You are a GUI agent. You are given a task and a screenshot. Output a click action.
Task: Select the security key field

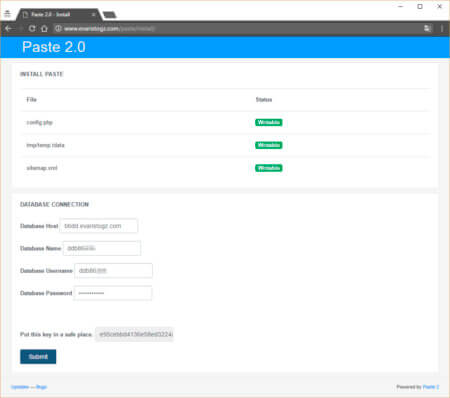pyautogui.click(x=135, y=334)
